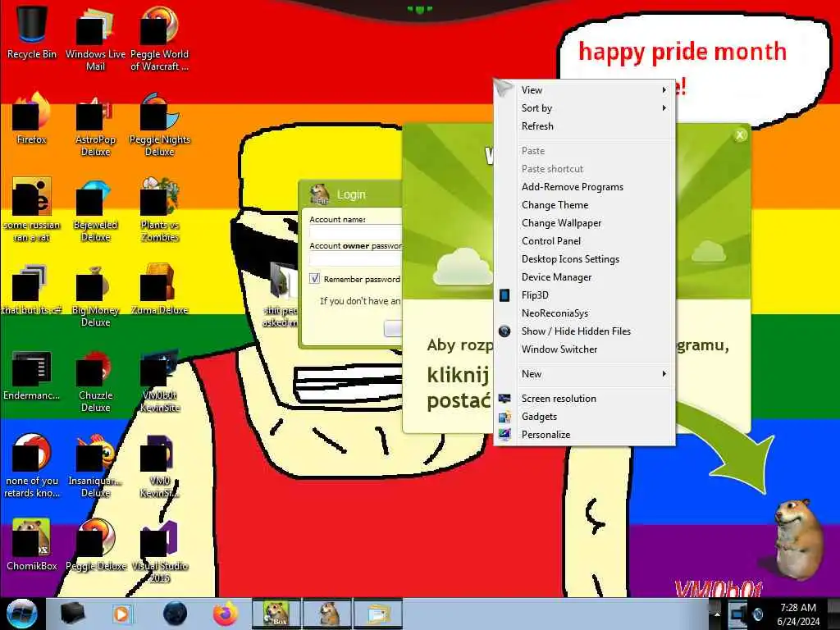Click the mail envelope taskbar button
Image resolution: width=840 pixels, height=630 pixels.
[377, 614]
